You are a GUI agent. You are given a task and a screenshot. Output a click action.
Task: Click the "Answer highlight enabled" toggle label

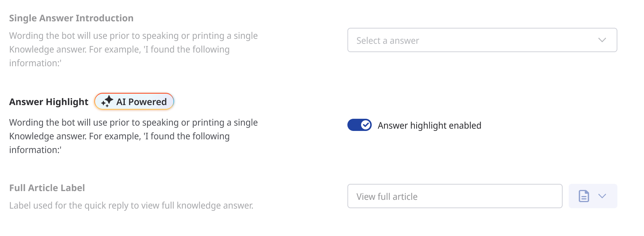click(429, 126)
